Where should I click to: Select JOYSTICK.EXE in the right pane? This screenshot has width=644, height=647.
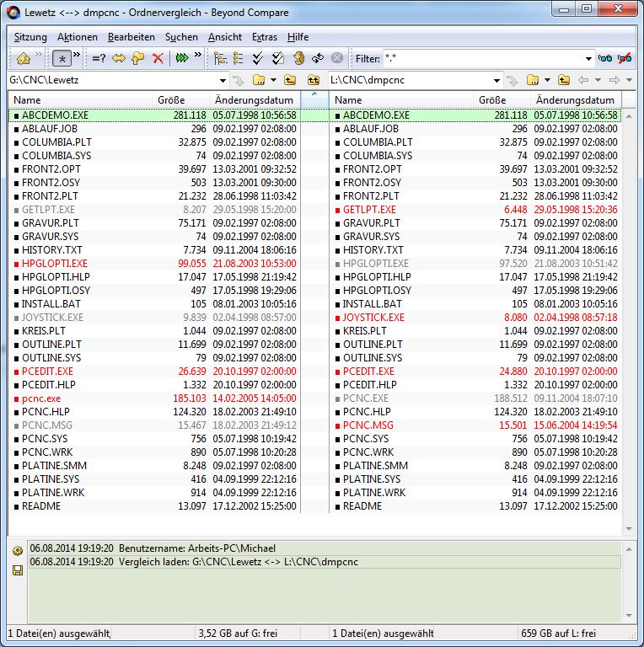click(475, 318)
